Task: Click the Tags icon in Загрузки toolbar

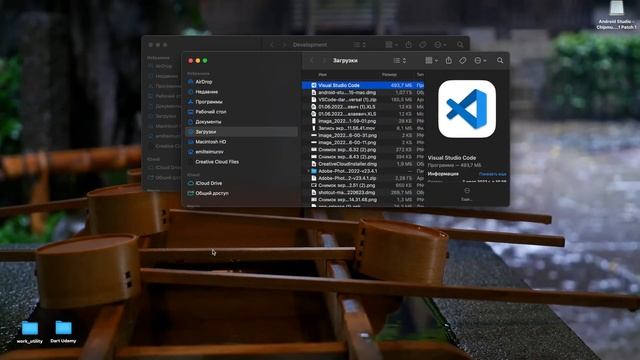Action: [462, 60]
